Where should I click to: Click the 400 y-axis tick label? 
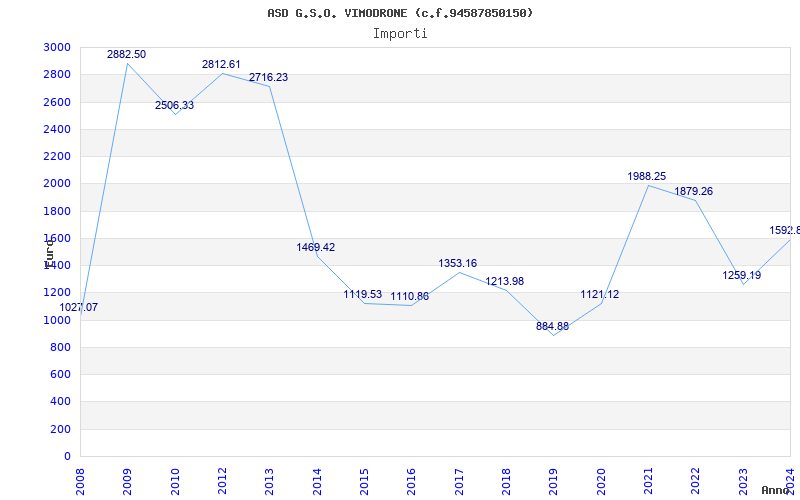click(x=60, y=402)
